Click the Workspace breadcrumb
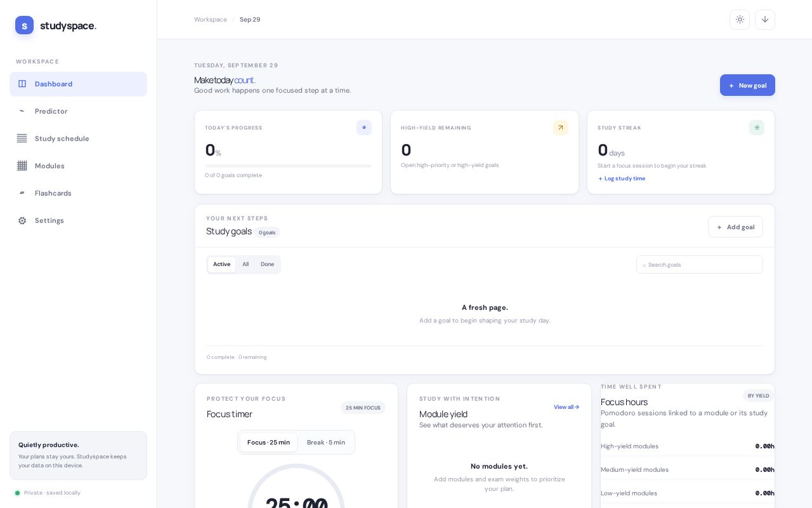The height and width of the screenshot is (508, 812). (x=210, y=20)
